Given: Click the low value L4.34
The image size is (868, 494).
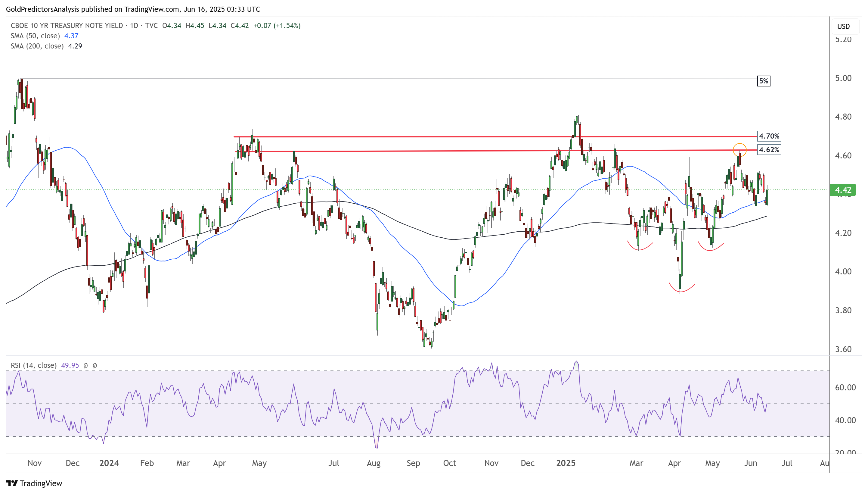Looking at the screenshot, I should pyautogui.click(x=217, y=26).
